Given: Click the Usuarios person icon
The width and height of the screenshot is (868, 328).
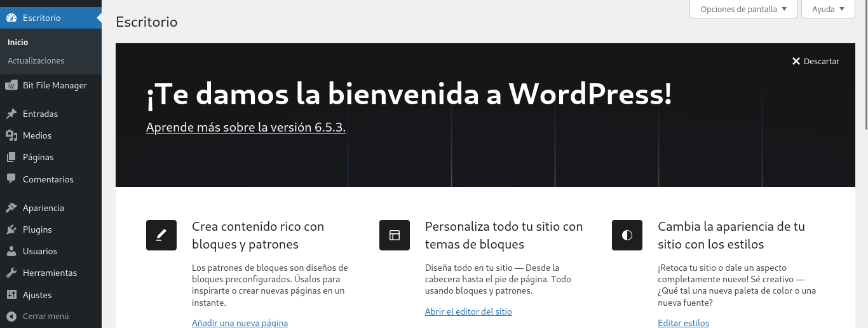Looking at the screenshot, I should (11, 251).
